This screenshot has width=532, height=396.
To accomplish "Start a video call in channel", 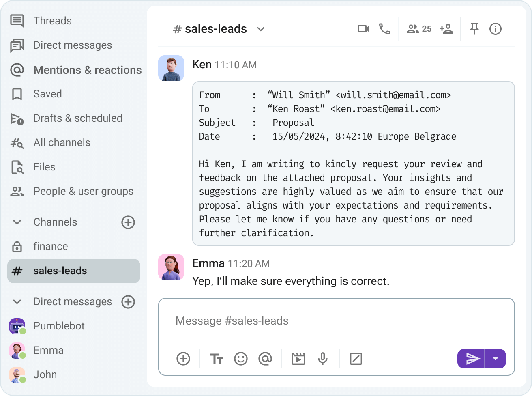I will point(363,29).
